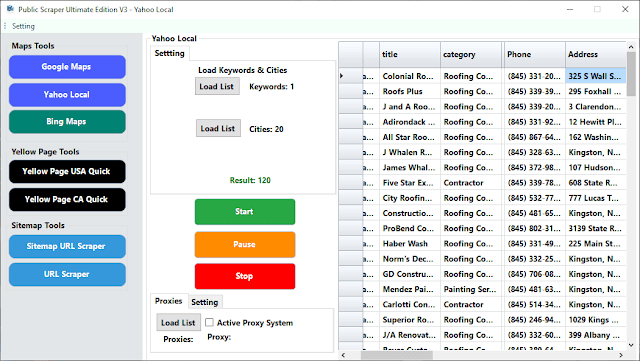Viewport: 640px width, 361px height.
Task: Click the vertical scrollbar thumb
Action: [x=631, y=74]
